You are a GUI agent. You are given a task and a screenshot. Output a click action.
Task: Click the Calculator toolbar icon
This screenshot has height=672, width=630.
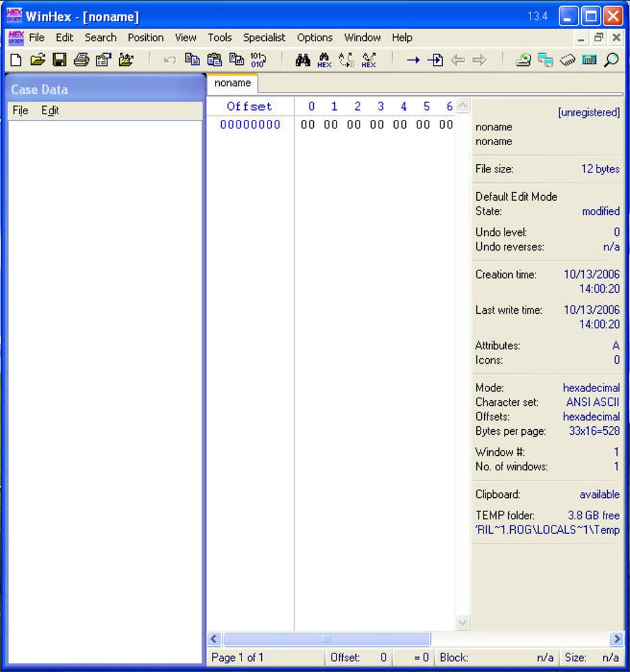click(x=589, y=60)
